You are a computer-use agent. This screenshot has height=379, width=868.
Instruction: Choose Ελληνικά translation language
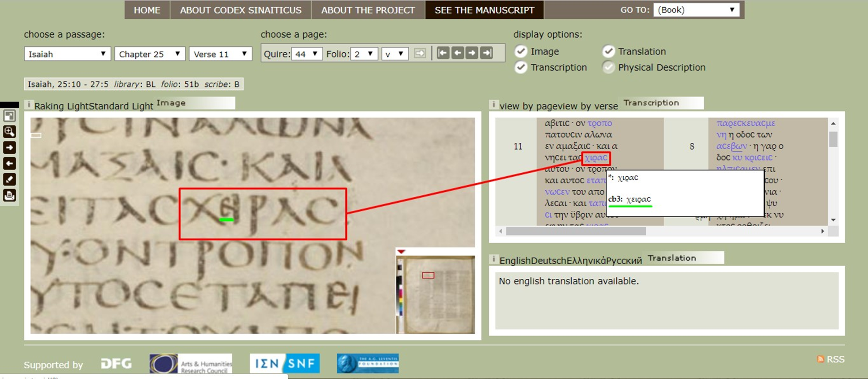(x=586, y=260)
